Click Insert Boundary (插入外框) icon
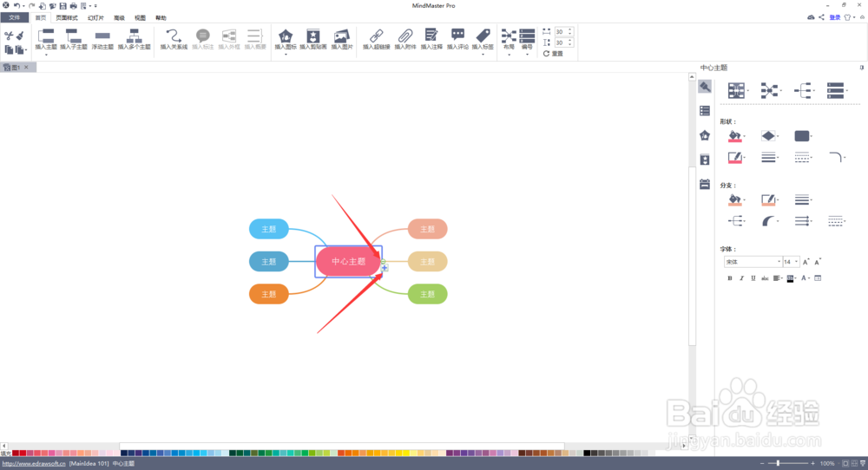 [228, 36]
